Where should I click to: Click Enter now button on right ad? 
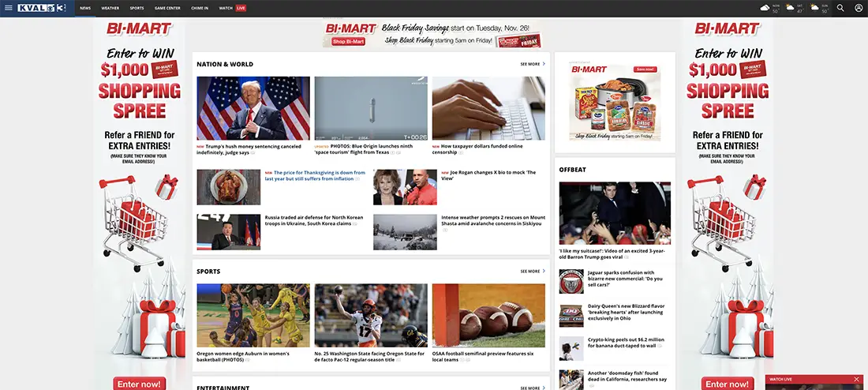click(728, 384)
